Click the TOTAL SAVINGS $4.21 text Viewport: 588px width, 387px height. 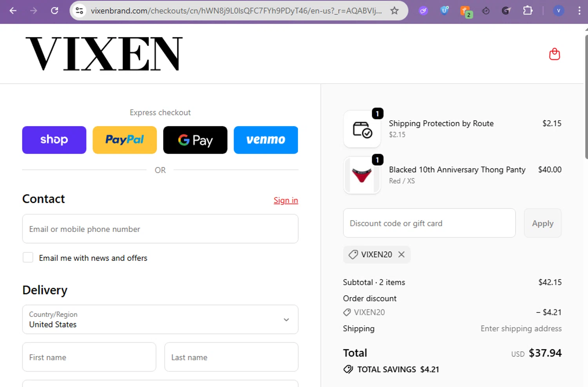(x=398, y=369)
